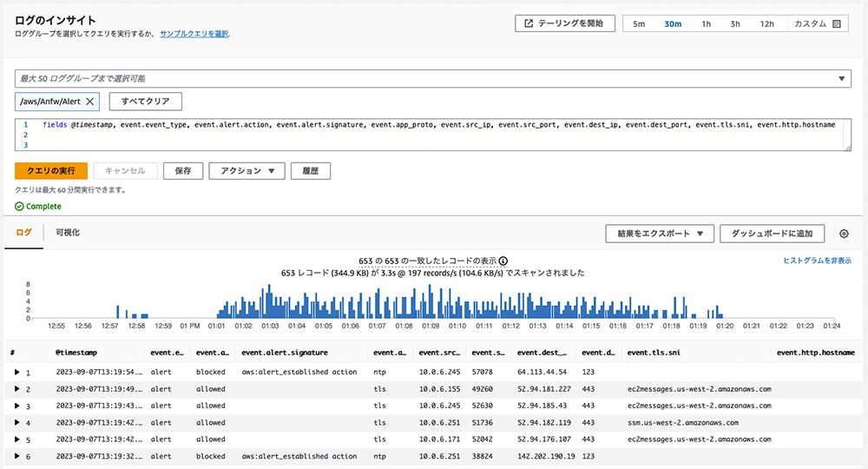
Task: Open query 履歴 history
Action: point(311,170)
